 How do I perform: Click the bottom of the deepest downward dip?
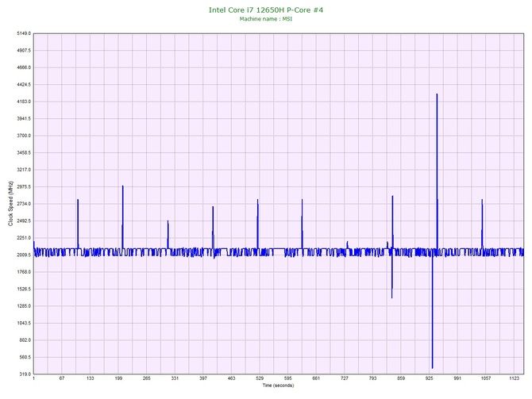tap(432, 368)
